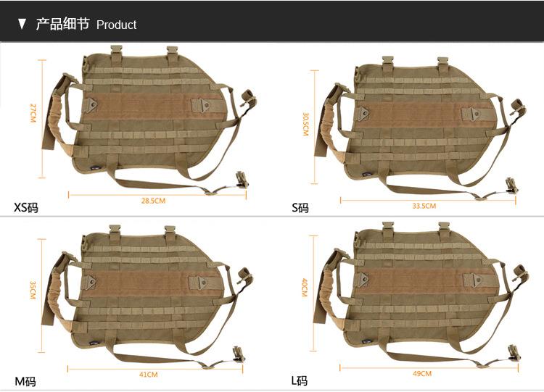Click the 27CM height measurement
The width and height of the screenshot is (544, 392).
(33, 113)
